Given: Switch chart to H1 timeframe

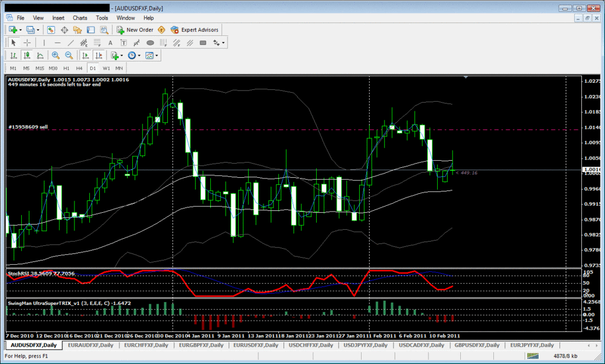Looking at the screenshot, I should point(66,69).
